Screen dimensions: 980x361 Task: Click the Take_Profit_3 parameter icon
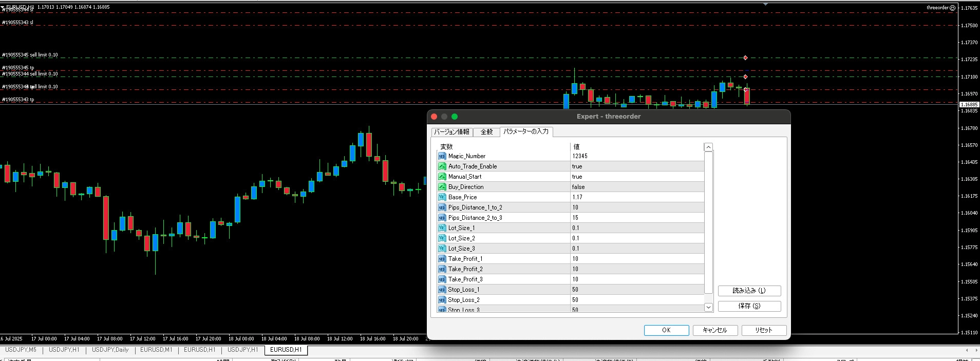pyautogui.click(x=442, y=279)
